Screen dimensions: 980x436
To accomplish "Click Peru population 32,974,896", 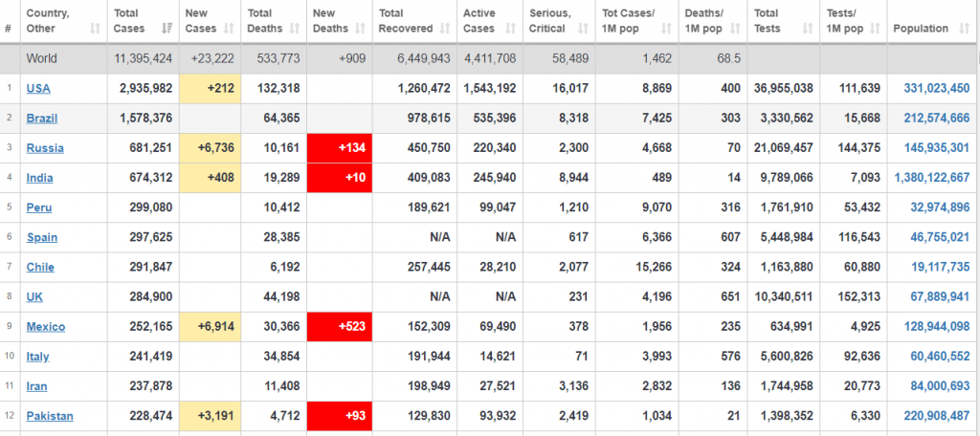I will tap(940, 207).
